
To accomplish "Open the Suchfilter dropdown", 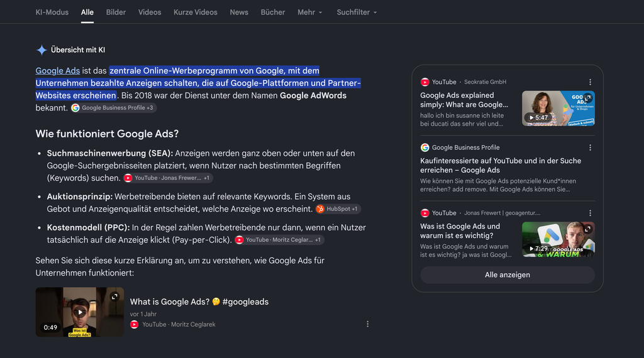I will (x=357, y=13).
